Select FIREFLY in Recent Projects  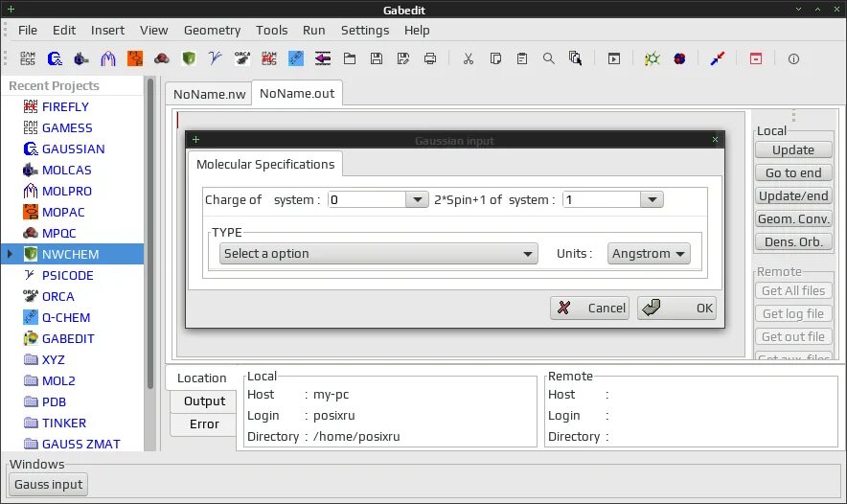65,107
